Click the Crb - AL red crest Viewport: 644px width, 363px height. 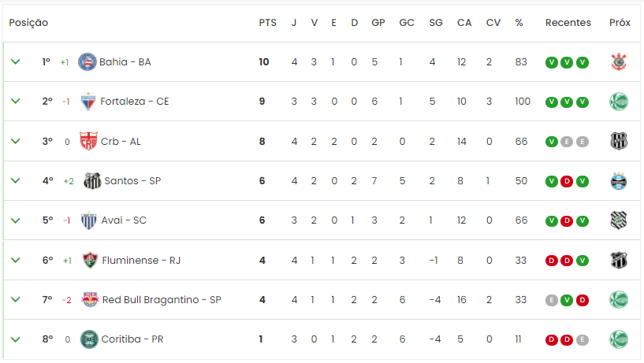[x=88, y=141]
